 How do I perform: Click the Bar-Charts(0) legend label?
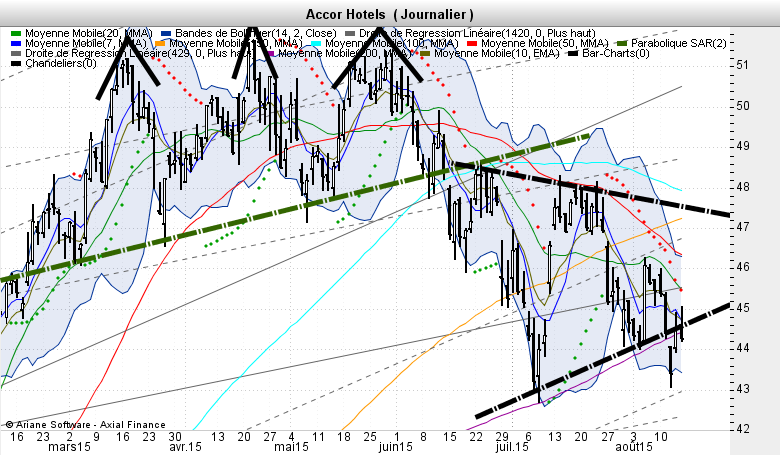pyautogui.click(x=616, y=53)
